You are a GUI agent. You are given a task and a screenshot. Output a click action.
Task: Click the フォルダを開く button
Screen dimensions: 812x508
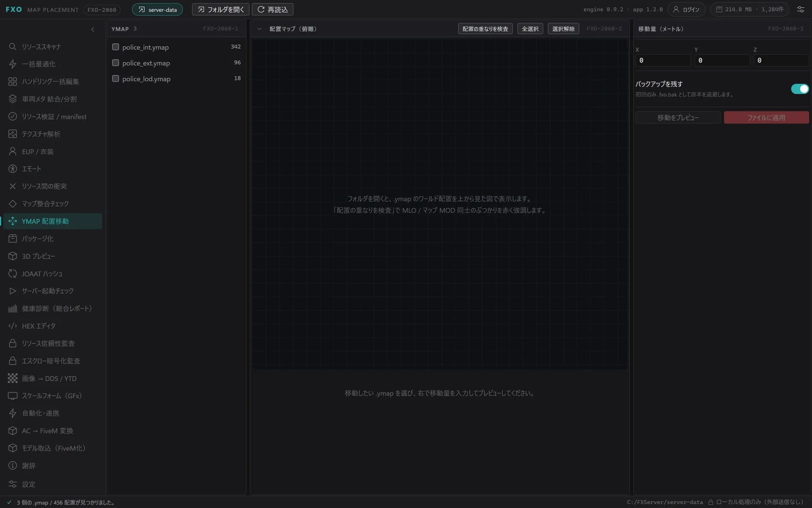coord(220,9)
